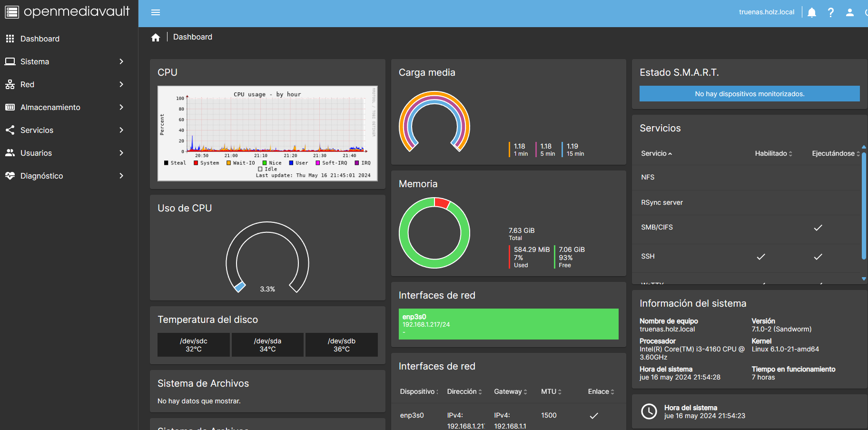The image size is (868, 430).
Task: Sort services by Ejecutándose column
Action: point(836,153)
